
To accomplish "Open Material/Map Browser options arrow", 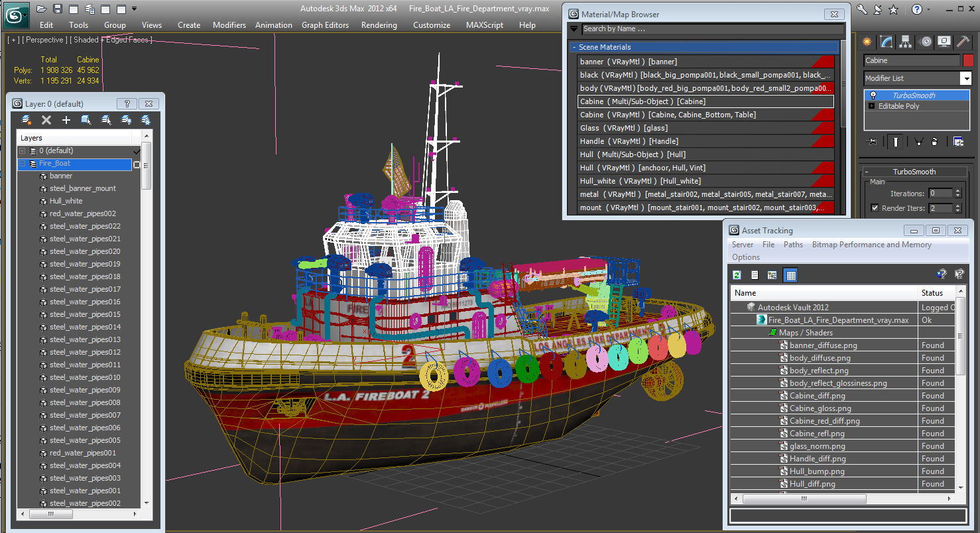I will (574, 29).
